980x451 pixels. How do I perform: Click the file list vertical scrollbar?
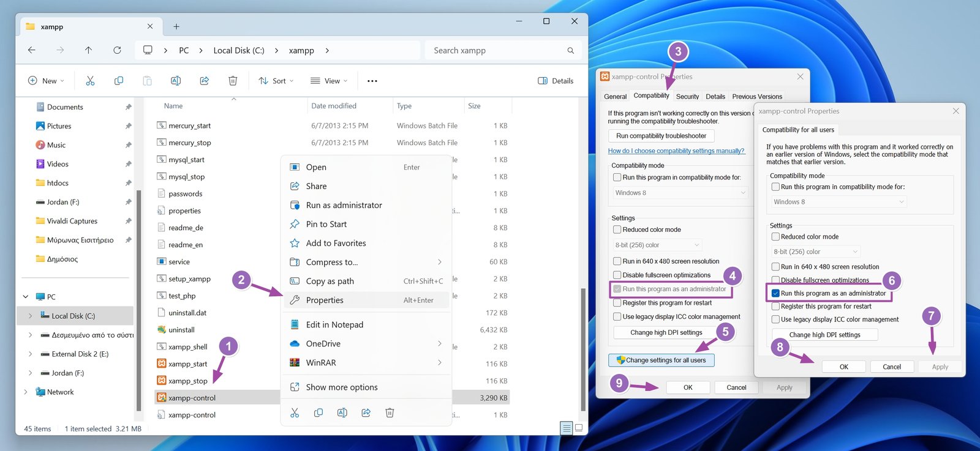point(583,349)
